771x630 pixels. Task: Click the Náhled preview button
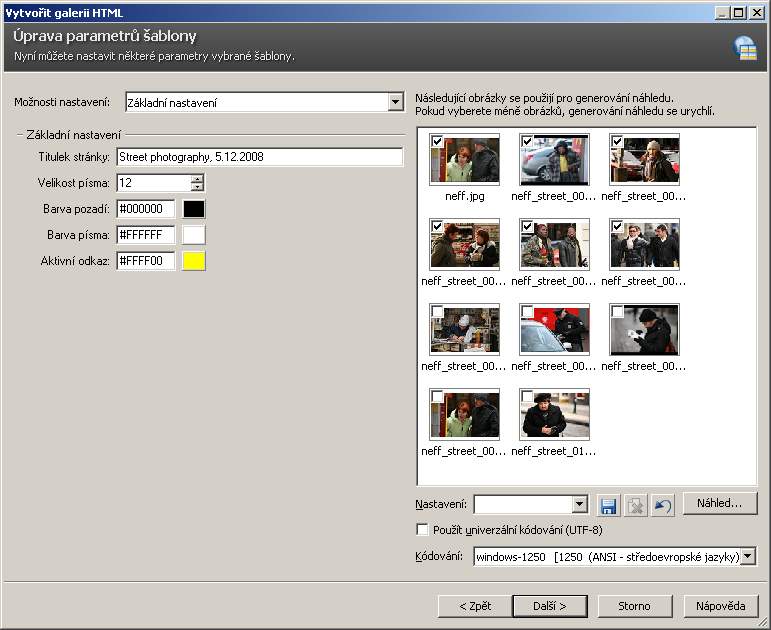point(720,504)
